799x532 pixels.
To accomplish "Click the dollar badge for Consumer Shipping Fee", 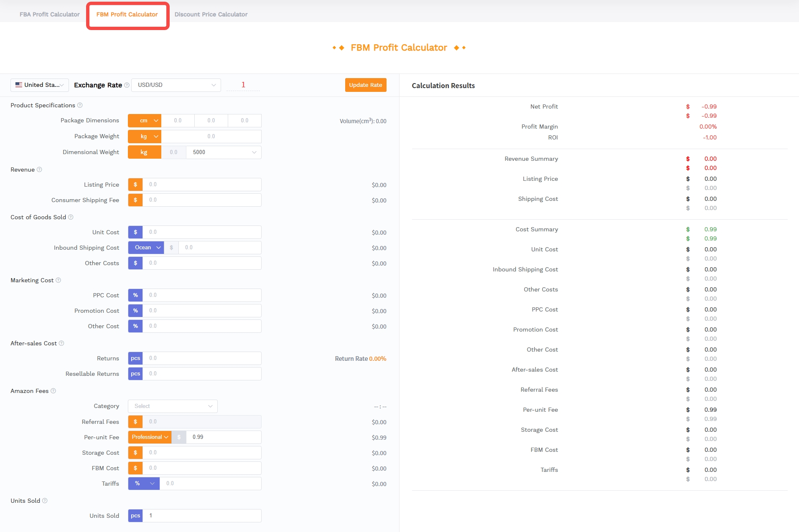I will point(135,200).
